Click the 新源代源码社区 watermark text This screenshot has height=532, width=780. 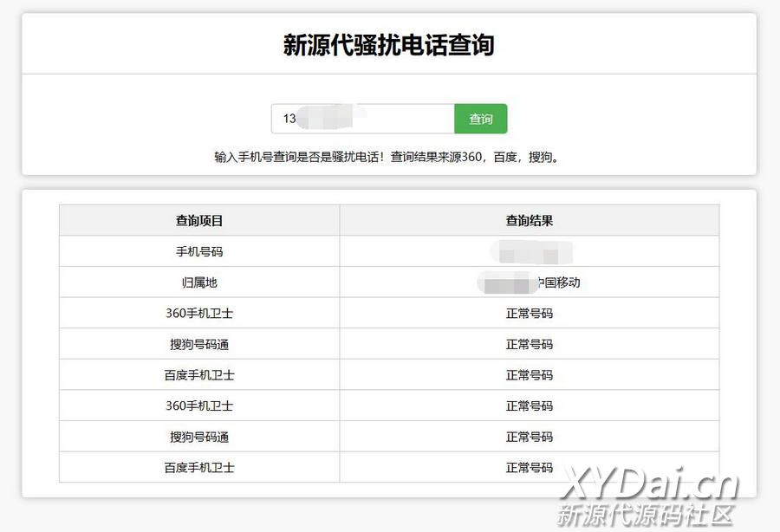tap(646, 515)
